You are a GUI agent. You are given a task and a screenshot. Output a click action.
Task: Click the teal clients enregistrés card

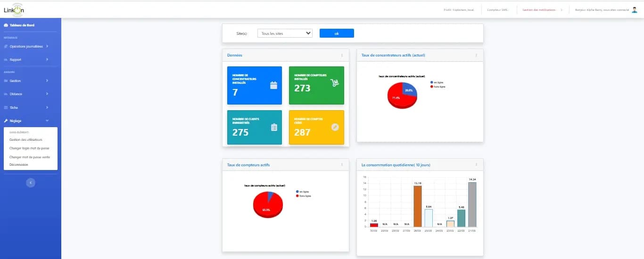click(x=255, y=127)
